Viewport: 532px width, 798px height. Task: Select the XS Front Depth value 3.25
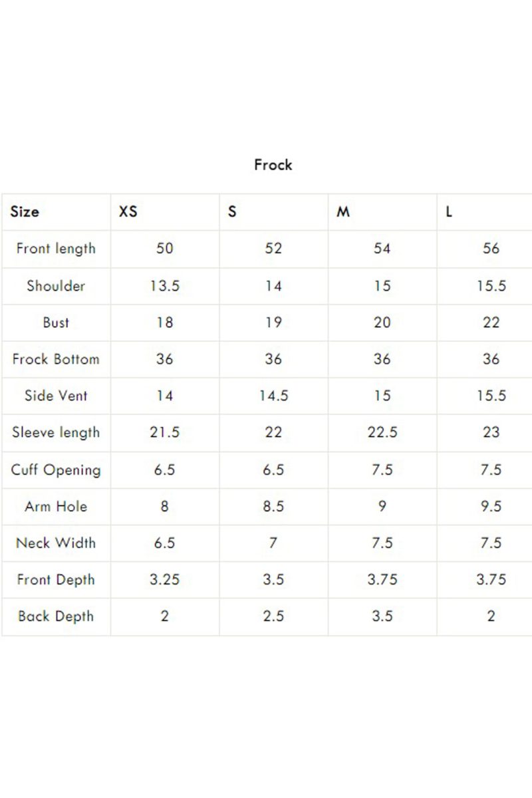[x=164, y=579]
